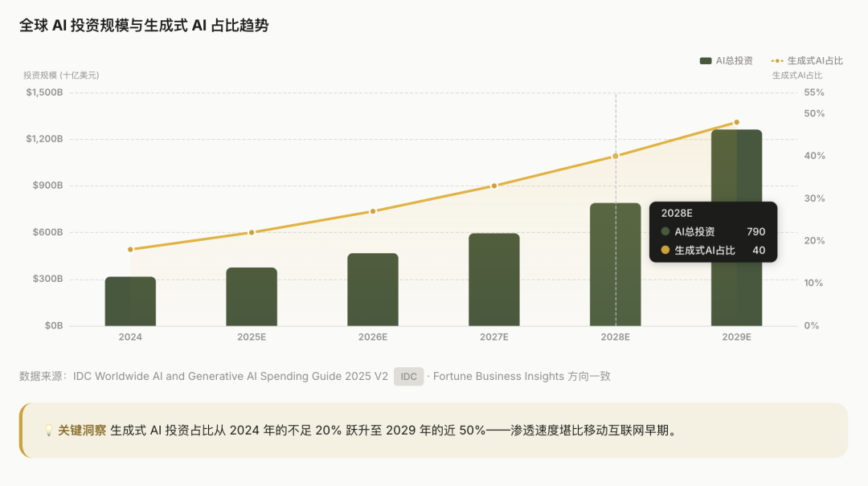Click the tooltip value 790
Image resolution: width=868 pixels, height=486 pixels.
755,232
